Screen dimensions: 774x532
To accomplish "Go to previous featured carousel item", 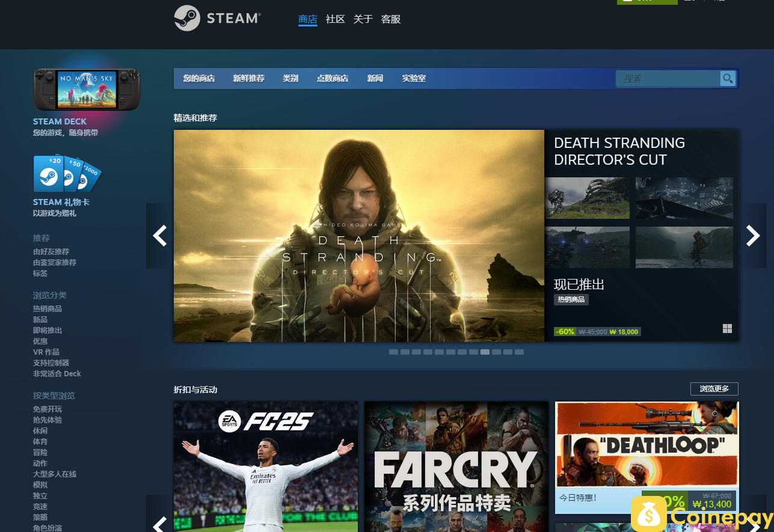I will coord(160,236).
